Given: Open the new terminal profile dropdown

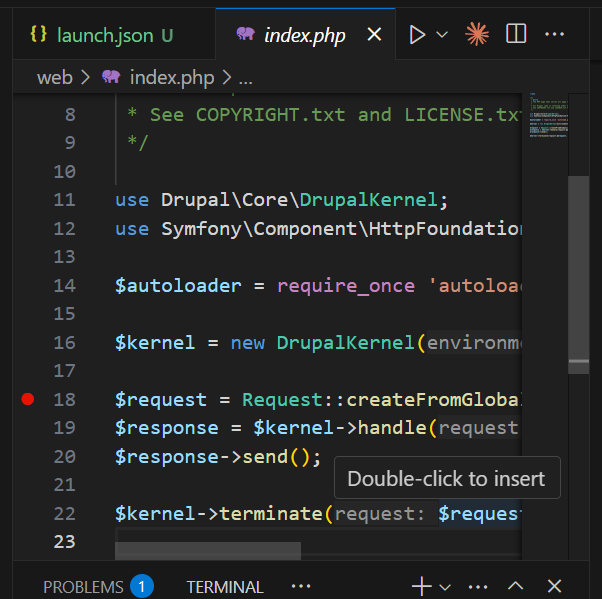Looking at the screenshot, I should 445,587.
